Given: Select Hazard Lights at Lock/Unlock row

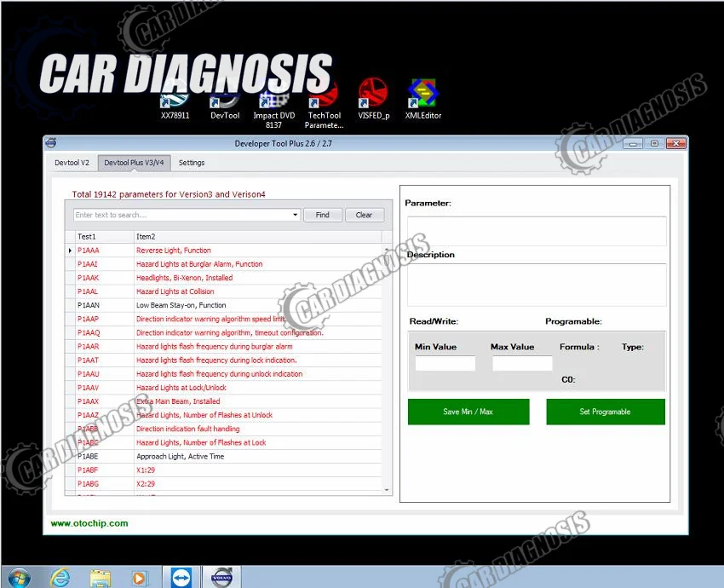Looking at the screenshot, I should click(x=223, y=388).
